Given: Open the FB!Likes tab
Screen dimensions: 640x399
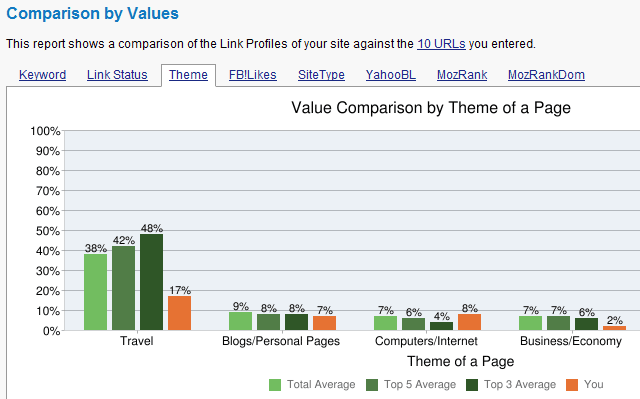Looking at the screenshot, I should tap(253, 75).
